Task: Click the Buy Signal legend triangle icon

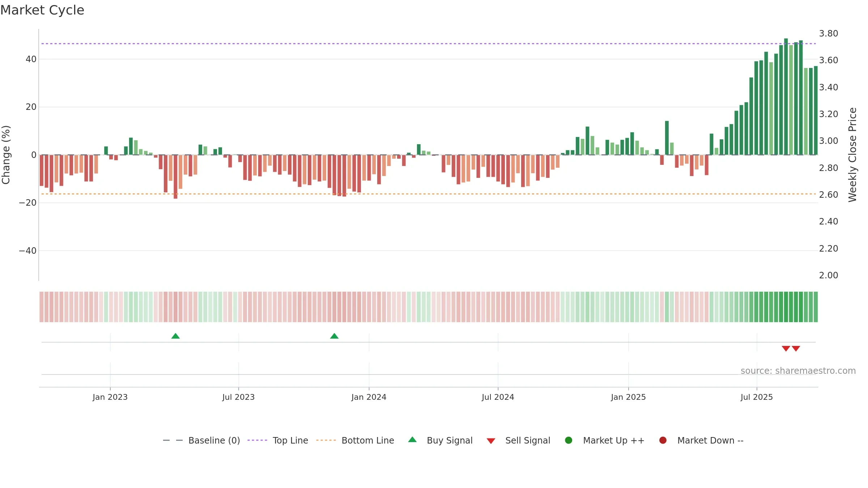Action: click(x=412, y=440)
